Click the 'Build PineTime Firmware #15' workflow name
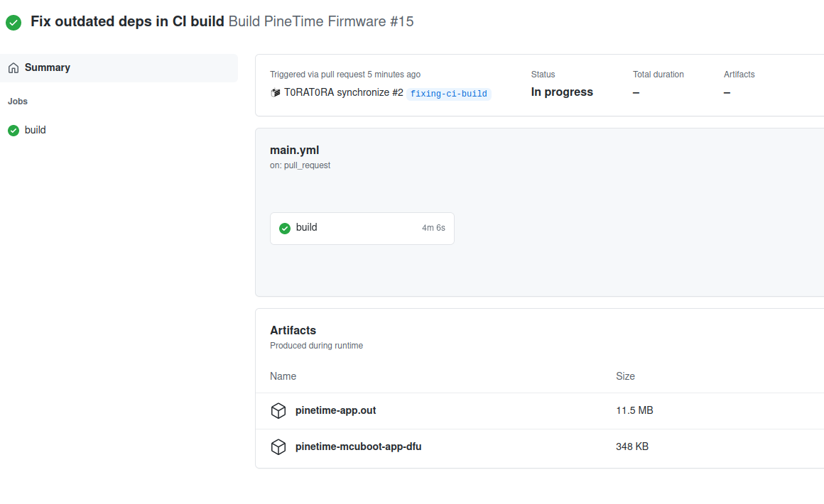 (x=321, y=21)
